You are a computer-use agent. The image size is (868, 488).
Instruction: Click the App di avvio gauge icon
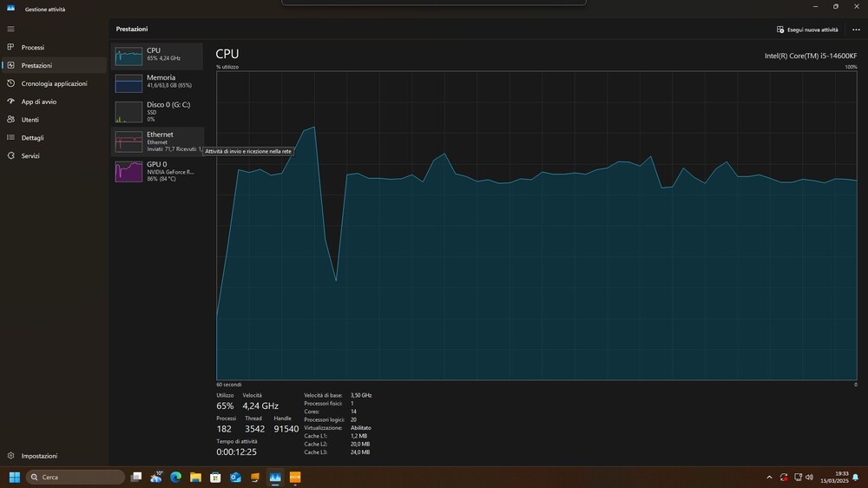pyautogui.click(x=10, y=102)
